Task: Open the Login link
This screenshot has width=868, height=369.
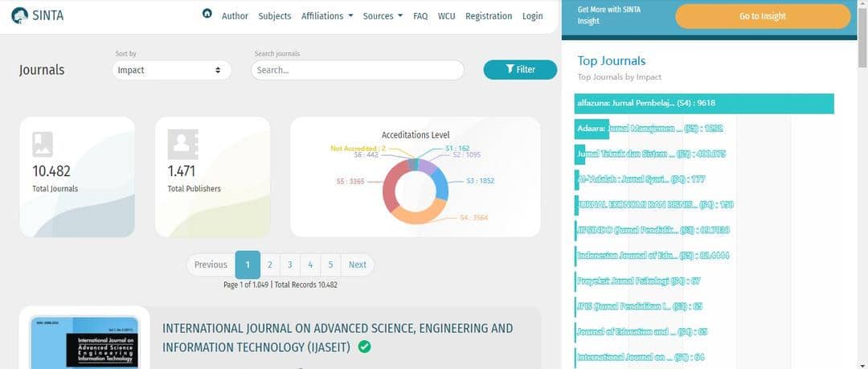Action: (532, 16)
